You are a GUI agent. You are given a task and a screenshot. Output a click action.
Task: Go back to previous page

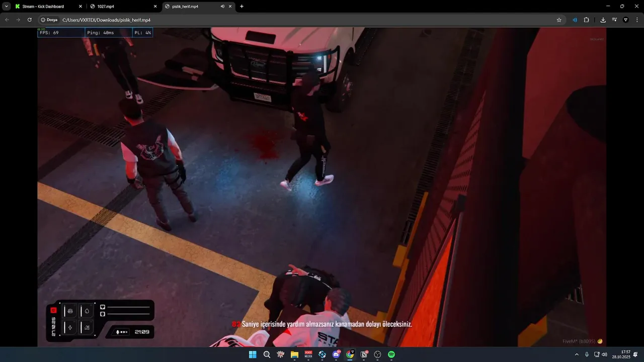coord(7,20)
